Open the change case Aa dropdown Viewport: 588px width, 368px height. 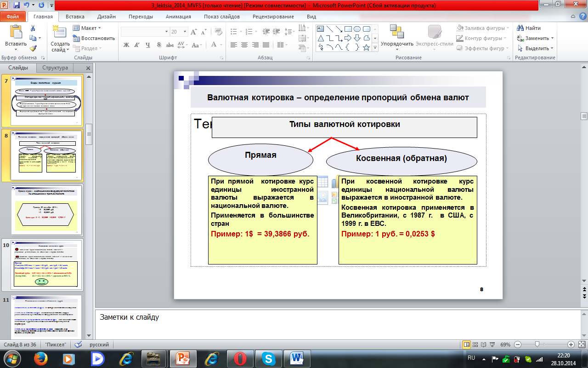[x=197, y=45]
